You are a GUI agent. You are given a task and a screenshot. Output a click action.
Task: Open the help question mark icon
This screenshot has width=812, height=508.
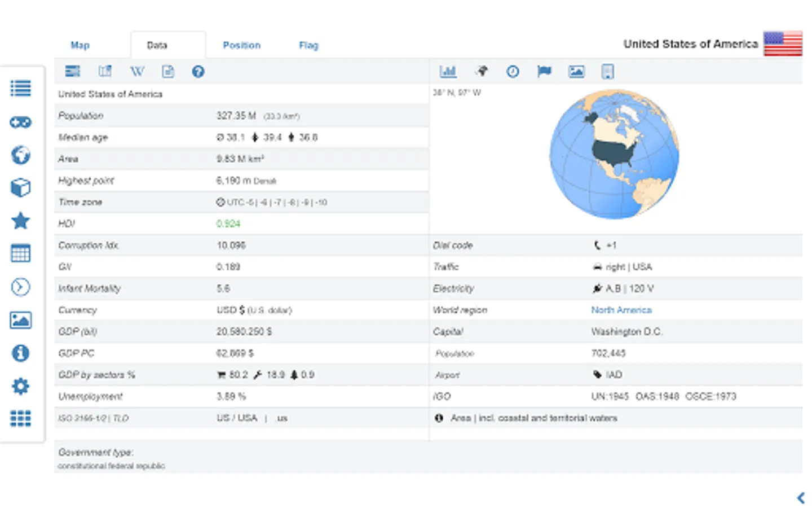tap(198, 72)
